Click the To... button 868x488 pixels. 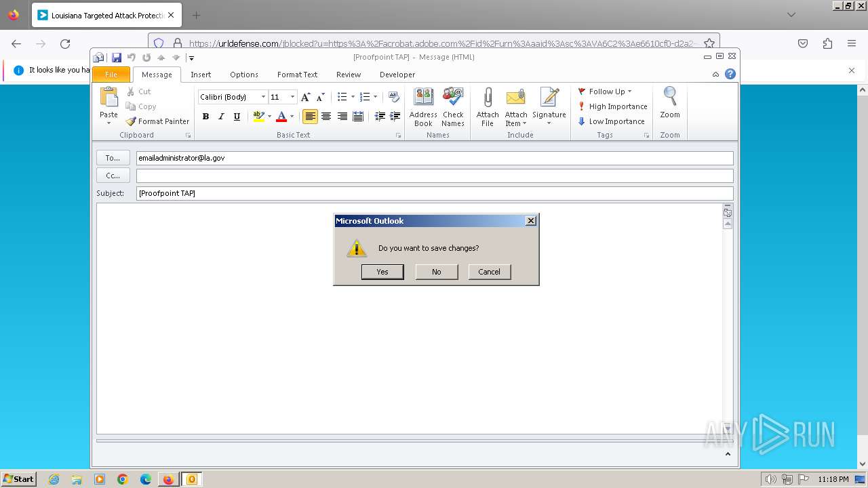pos(113,158)
